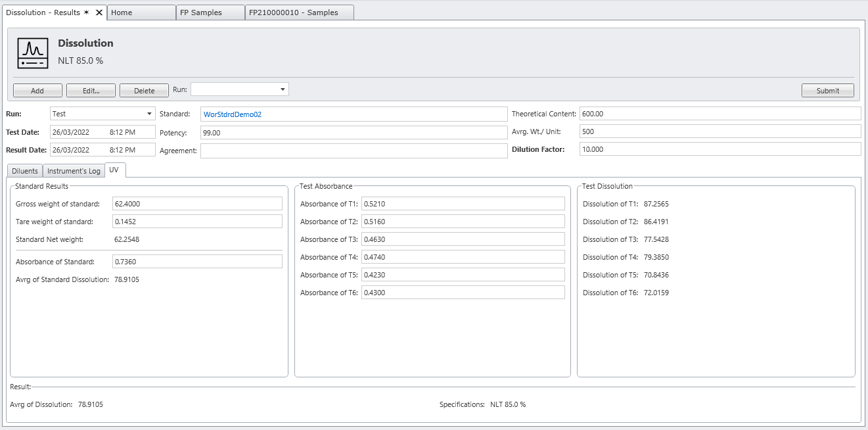The height and width of the screenshot is (430, 868).
Task: Click the Add button
Action: tap(37, 91)
